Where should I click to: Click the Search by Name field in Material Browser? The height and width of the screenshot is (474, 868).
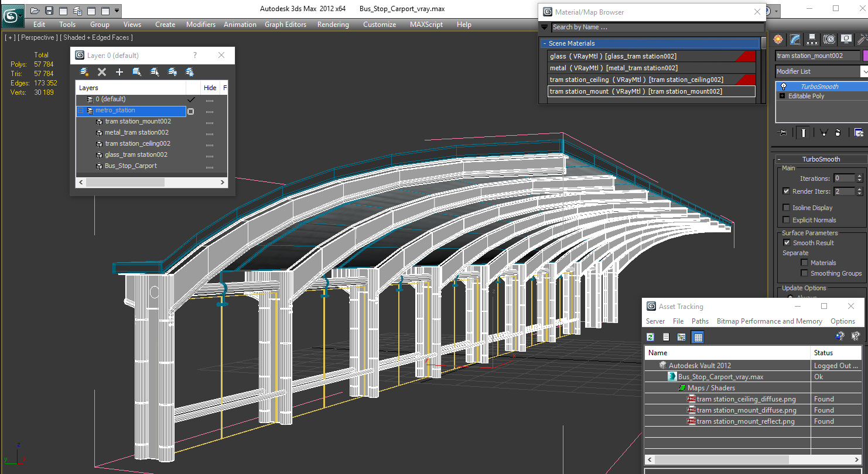658,27
